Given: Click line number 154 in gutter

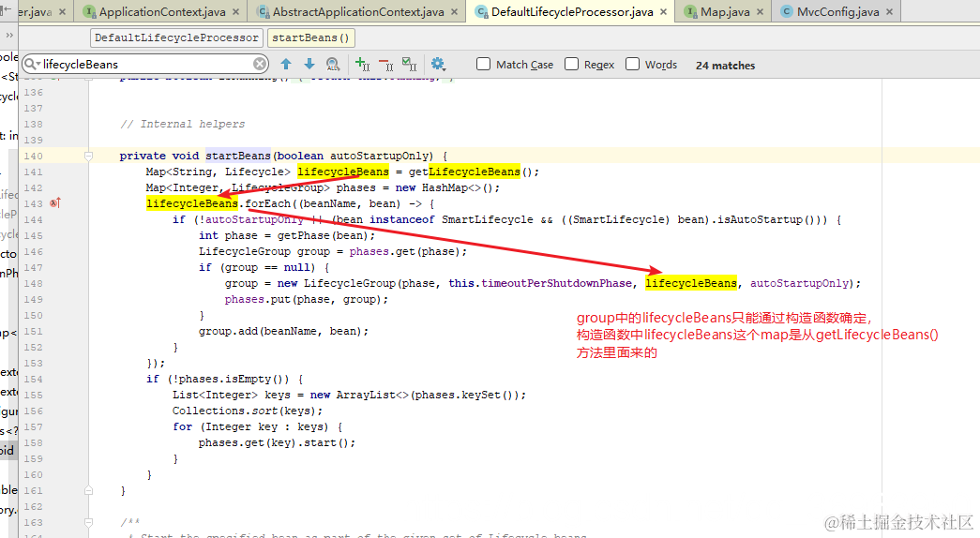Looking at the screenshot, I should pos(34,379).
